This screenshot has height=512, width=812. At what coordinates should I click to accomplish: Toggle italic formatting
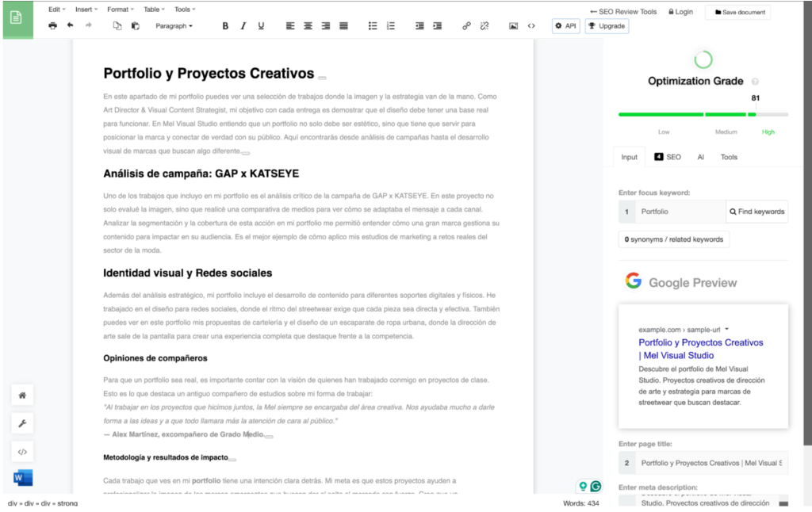click(243, 26)
